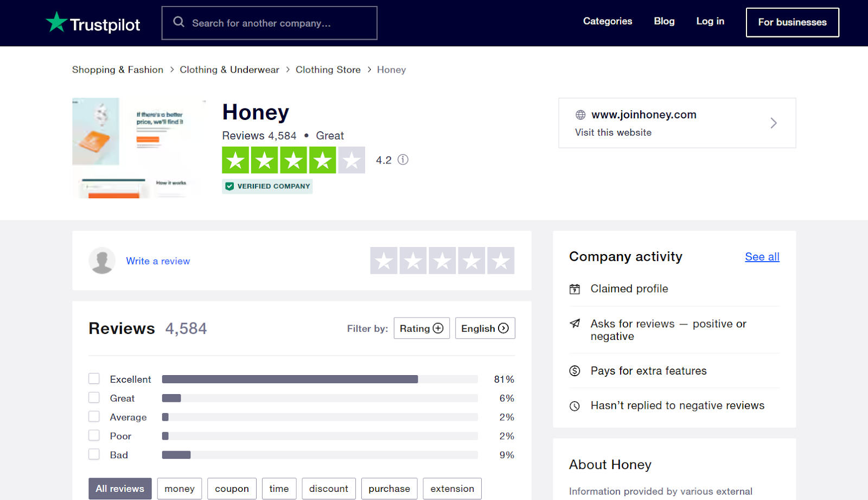The image size is (868, 500).
Task: Open the English language dropdown
Action: [x=485, y=328]
